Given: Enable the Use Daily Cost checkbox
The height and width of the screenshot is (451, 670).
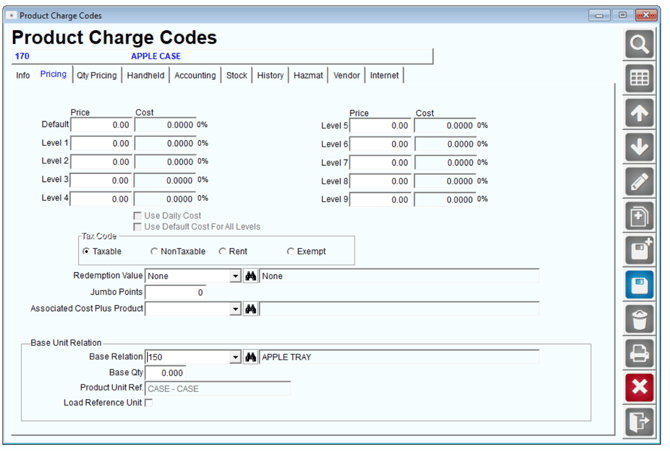Looking at the screenshot, I should 138,216.
